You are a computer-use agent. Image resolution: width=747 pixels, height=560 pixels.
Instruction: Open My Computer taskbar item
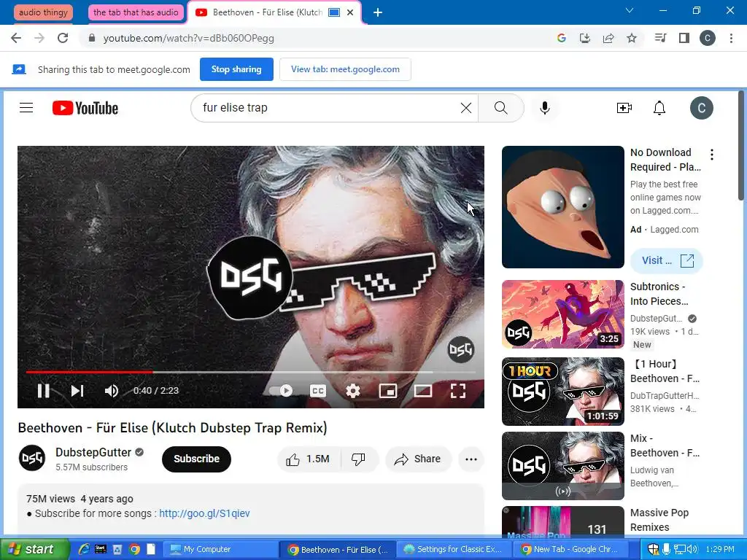(x=220, y=549)
